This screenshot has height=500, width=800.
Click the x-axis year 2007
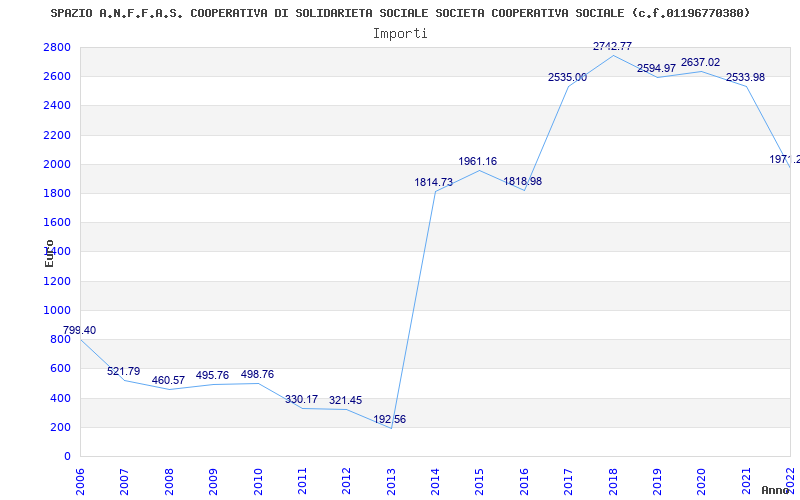[124, 482]
